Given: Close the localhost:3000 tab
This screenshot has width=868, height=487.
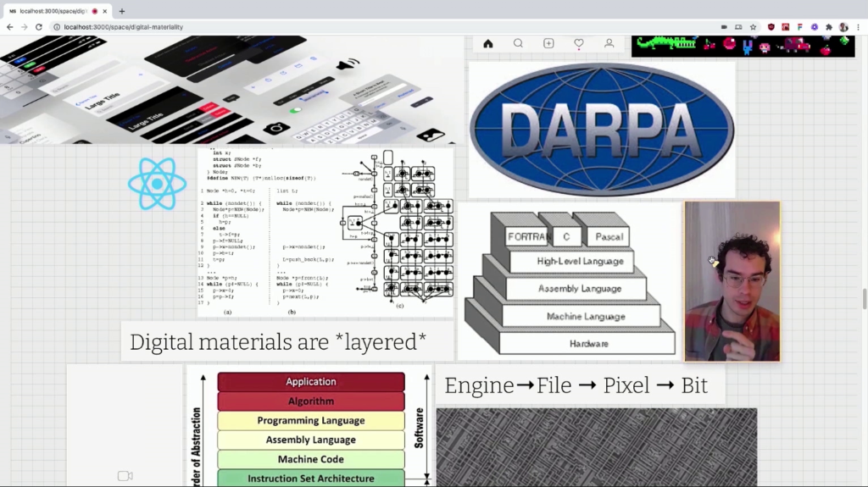Looking at the screenshot, I should click(x=104, y=11).
